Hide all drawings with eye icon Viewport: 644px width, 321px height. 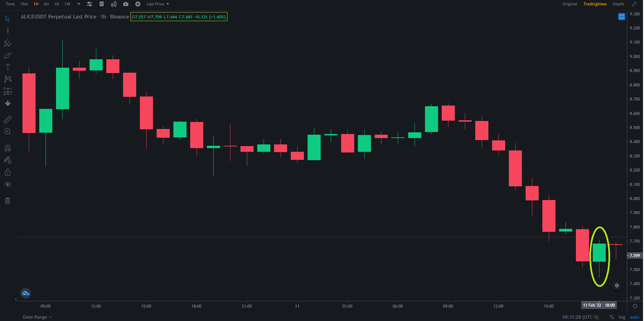point(7,184)
